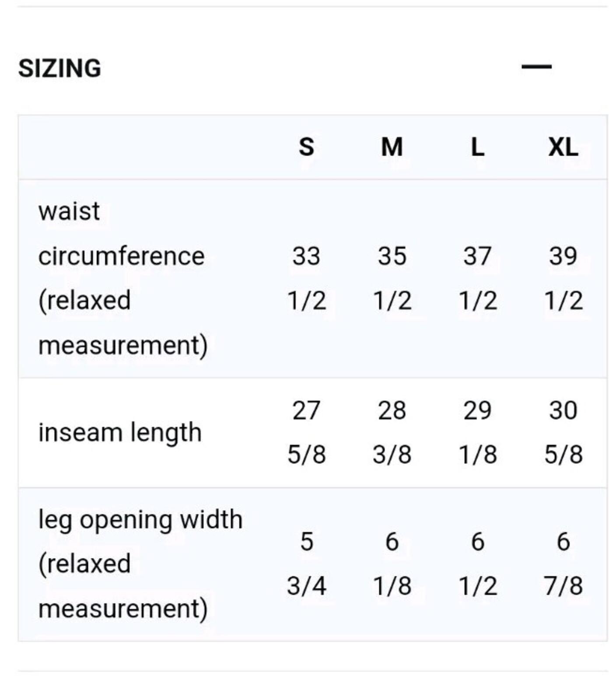This screenshot has height=700, width=609.
Task: Click waist value 37 1/2 for size L
Action: pyautogui.click(x=478, y=278)
